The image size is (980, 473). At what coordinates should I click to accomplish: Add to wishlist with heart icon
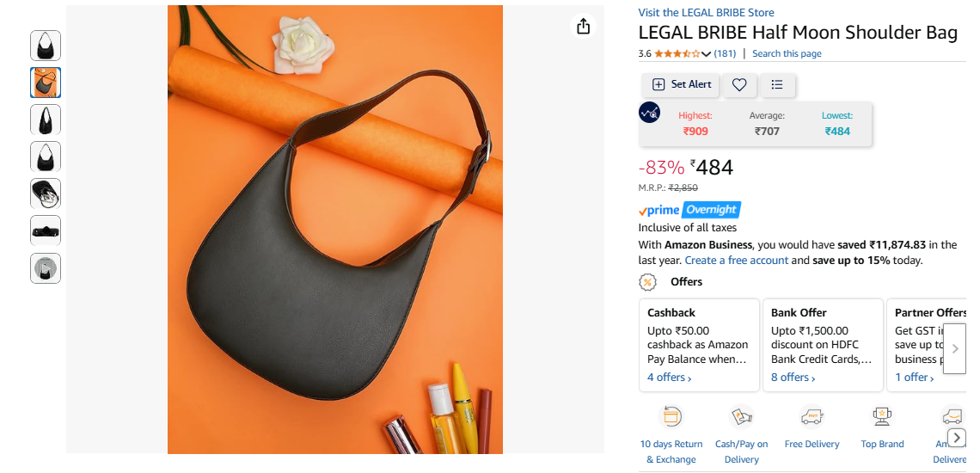pyautogui.click(x=739, y=84)
